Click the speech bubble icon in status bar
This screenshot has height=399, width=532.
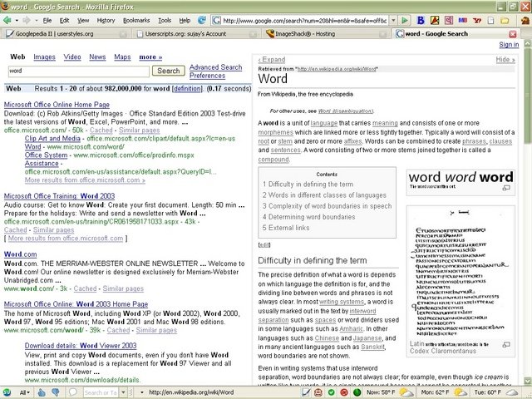72,392
